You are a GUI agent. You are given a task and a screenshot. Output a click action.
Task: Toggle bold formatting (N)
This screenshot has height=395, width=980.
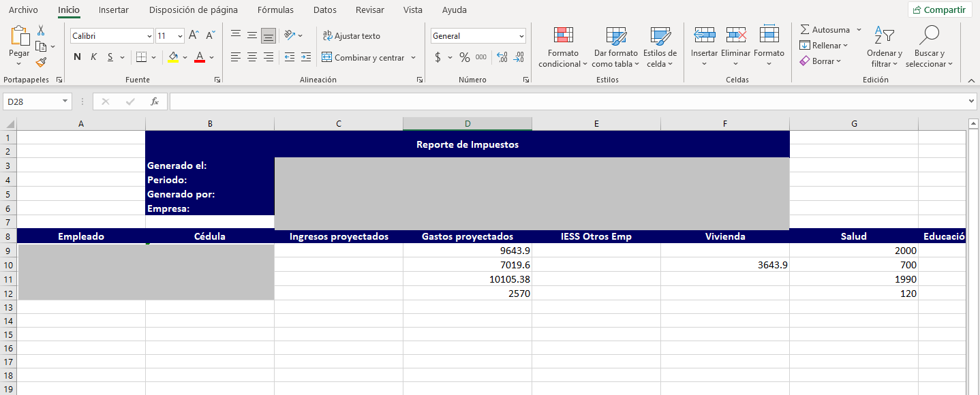tap(77, 57)
